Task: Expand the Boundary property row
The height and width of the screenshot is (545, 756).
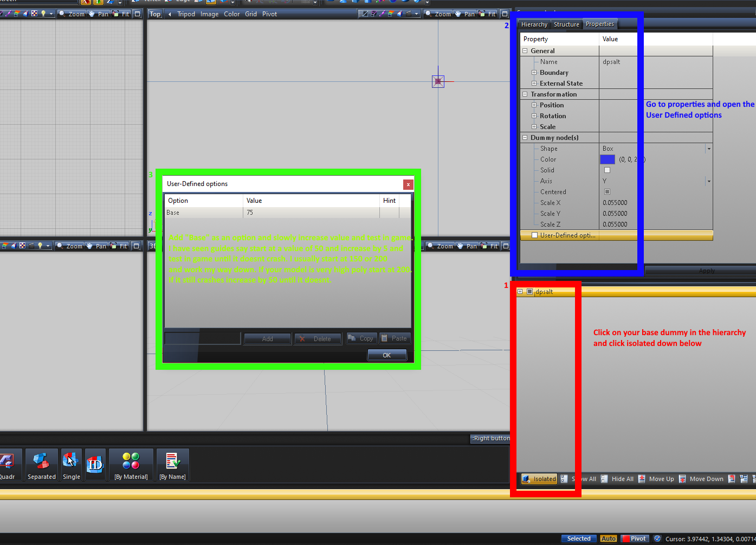Action: click(534, 73)
